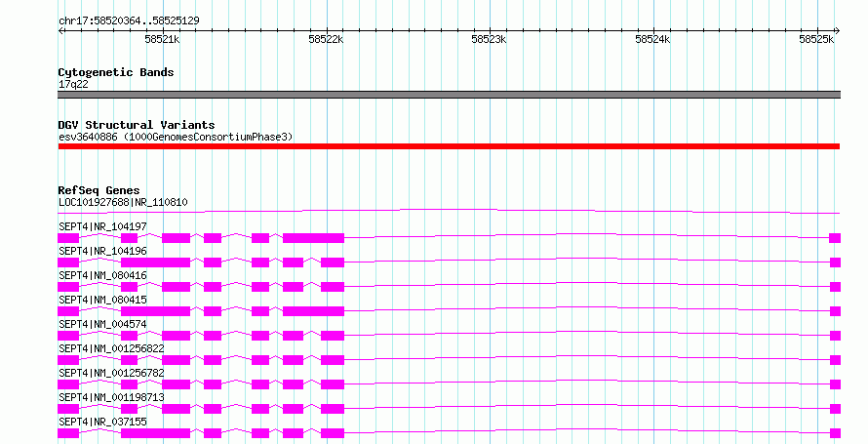The image size is (868, 444).
Task: Click the long intron line of SEPT4|NM_001198713
Action: point(587,406)
